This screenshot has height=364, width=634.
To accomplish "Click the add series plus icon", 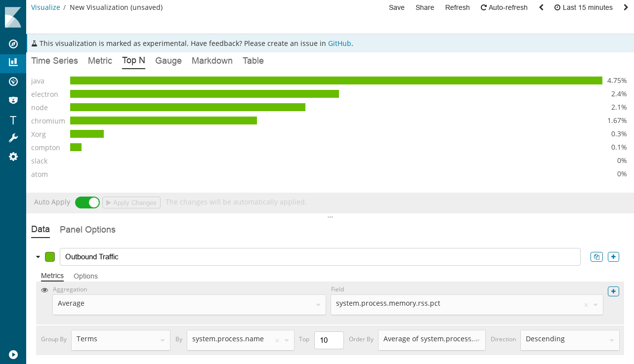I will [x=613, y=257].
